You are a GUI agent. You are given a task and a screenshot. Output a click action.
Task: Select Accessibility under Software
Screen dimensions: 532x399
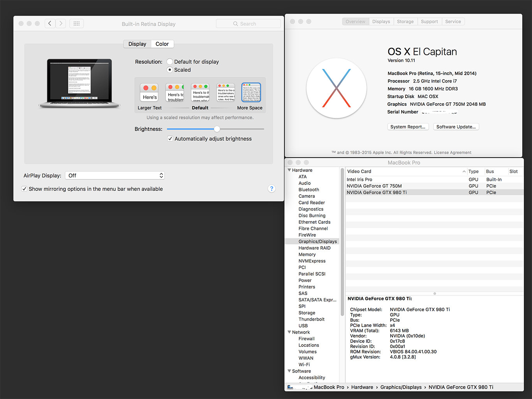click(x=312, y=378)
